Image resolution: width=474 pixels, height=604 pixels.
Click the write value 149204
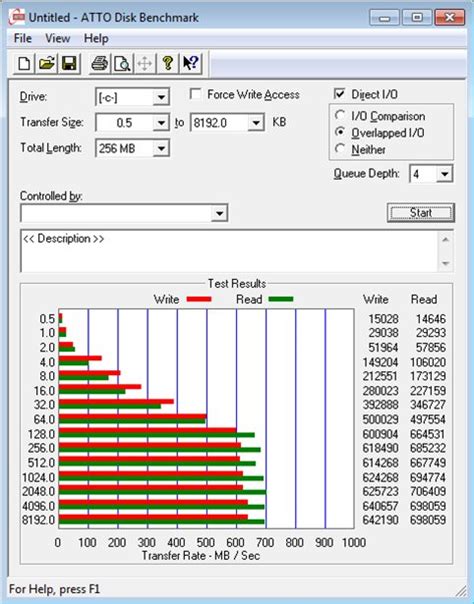pyautogui.click(x=380, y=362)
